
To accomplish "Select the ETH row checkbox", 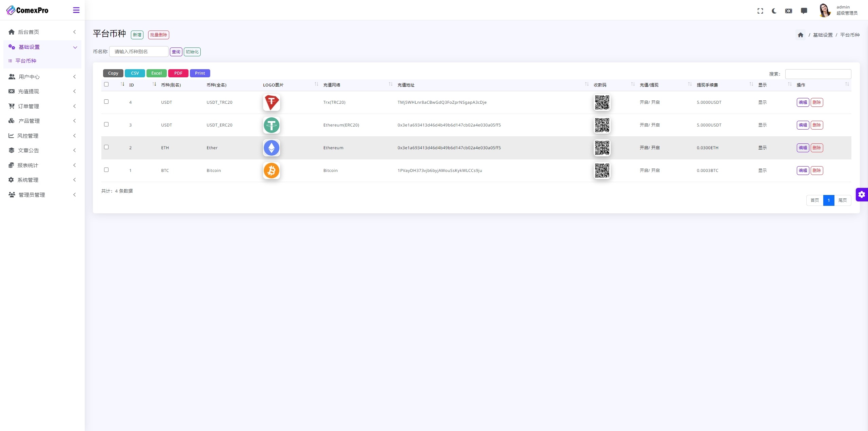I will coord(106,147).
